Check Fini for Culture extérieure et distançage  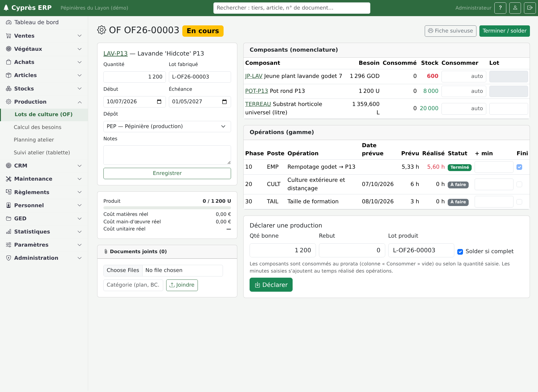pyautogui.click(x=519, y=185)
